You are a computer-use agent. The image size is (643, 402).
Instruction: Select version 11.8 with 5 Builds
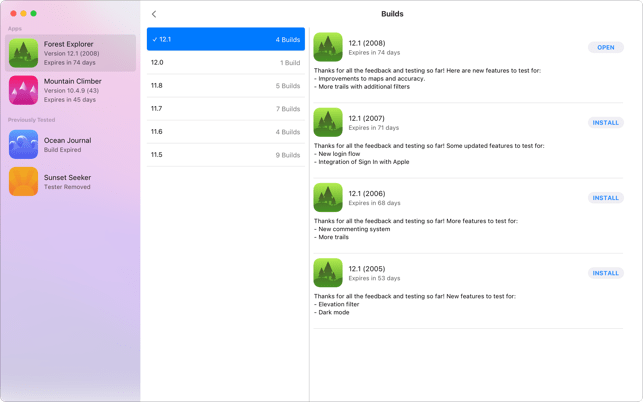[x=226, y=86]
